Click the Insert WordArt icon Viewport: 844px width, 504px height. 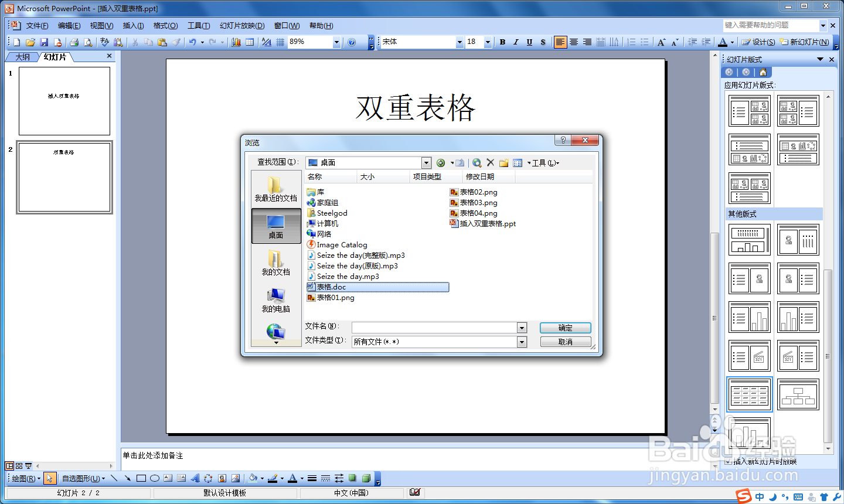[195, 478]
